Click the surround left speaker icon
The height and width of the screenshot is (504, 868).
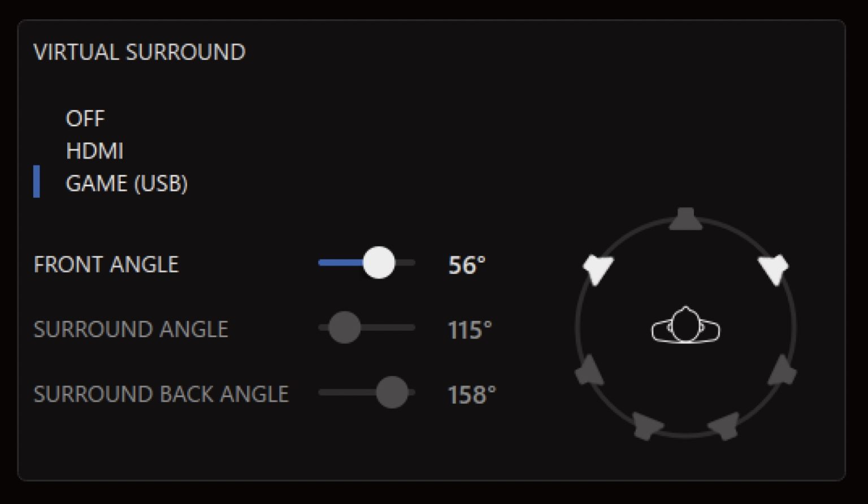point(589,371)
